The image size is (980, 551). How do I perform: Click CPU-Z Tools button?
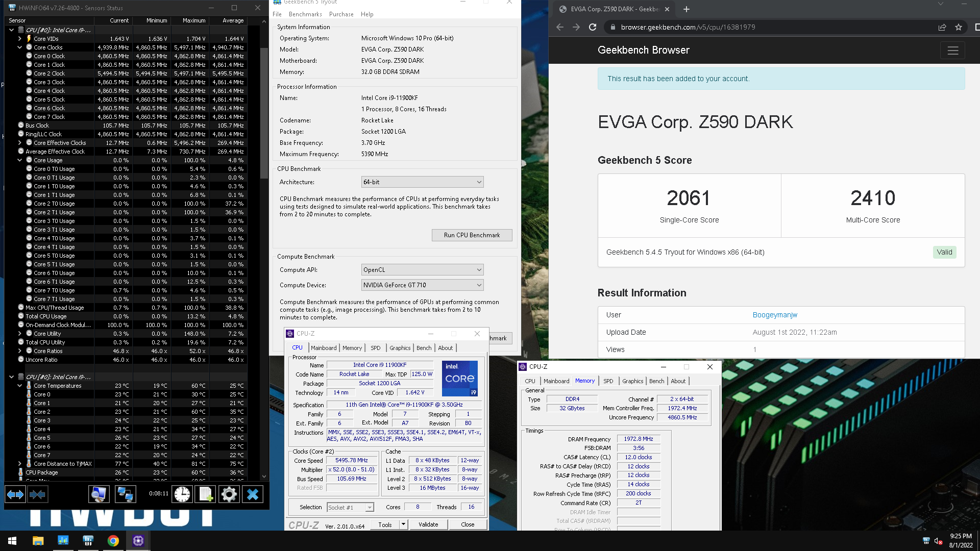tap(385, 524)
